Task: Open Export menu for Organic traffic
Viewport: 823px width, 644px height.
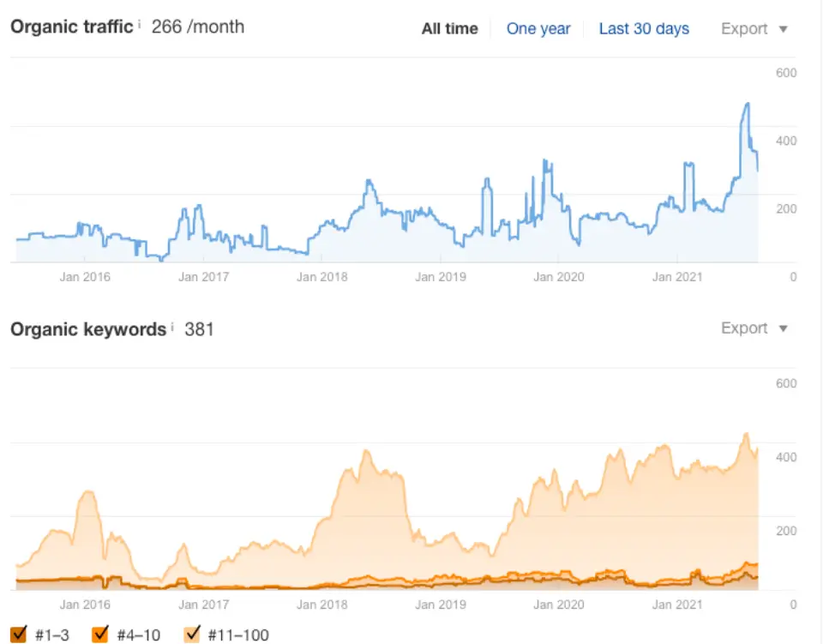Action: pyautogui.click(x=754, y=28)
